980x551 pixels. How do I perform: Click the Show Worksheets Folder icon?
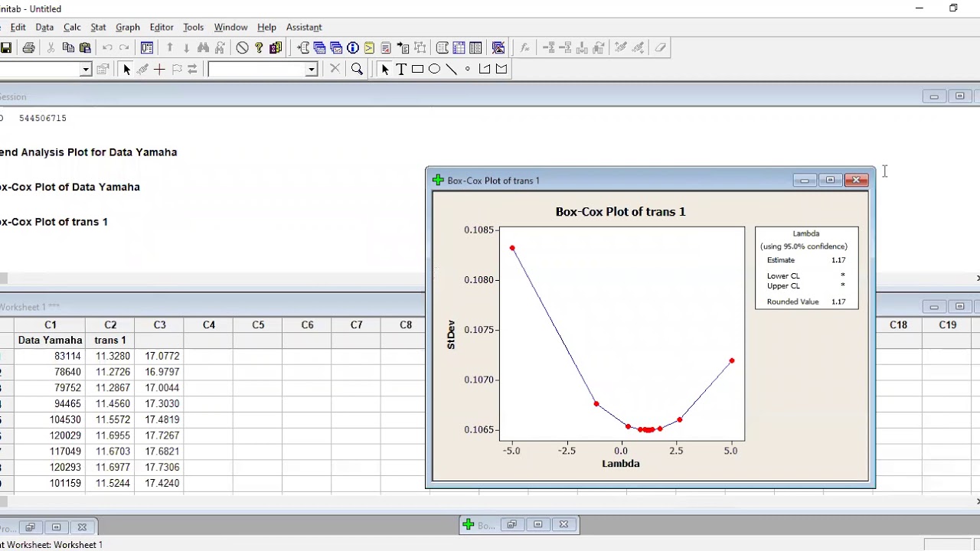coord(319,47)
